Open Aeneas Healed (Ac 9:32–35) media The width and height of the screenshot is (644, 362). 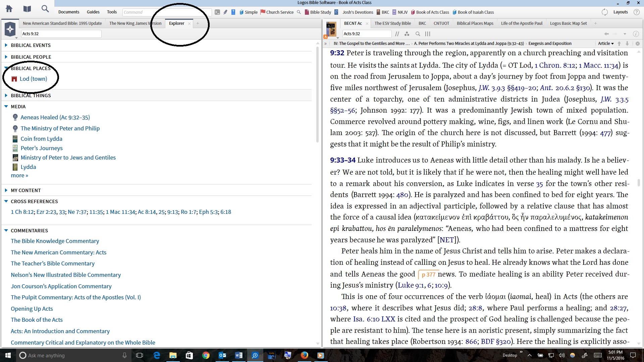click(55, 117)
